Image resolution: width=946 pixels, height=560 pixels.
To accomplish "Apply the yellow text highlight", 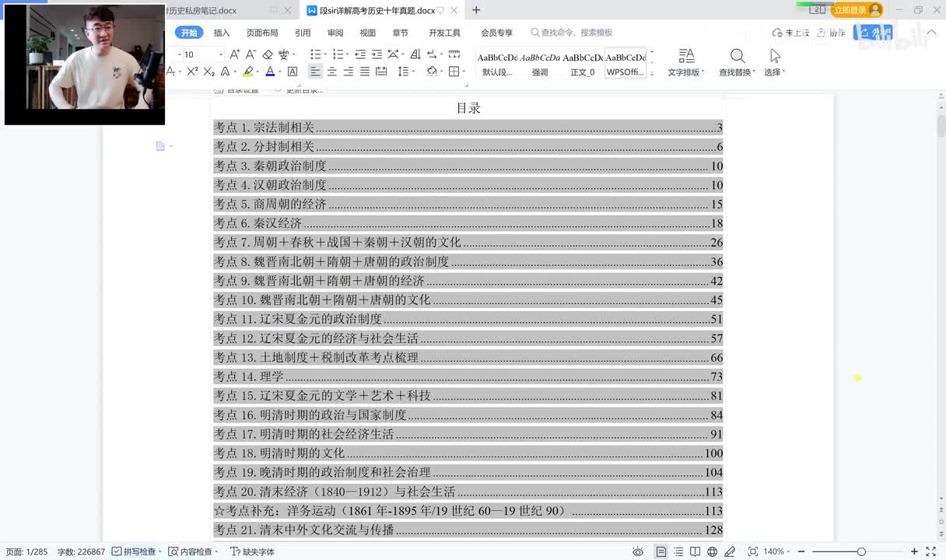I will (x=247, y=72).
